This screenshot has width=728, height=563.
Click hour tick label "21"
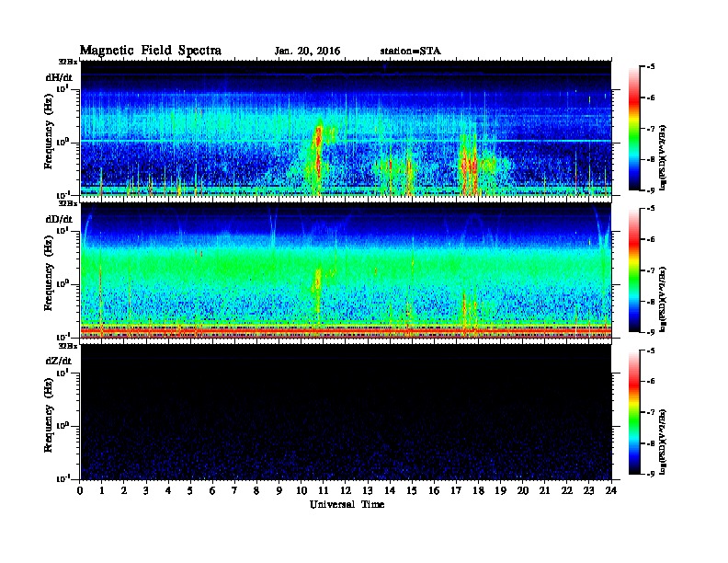[x=544, y=490]
